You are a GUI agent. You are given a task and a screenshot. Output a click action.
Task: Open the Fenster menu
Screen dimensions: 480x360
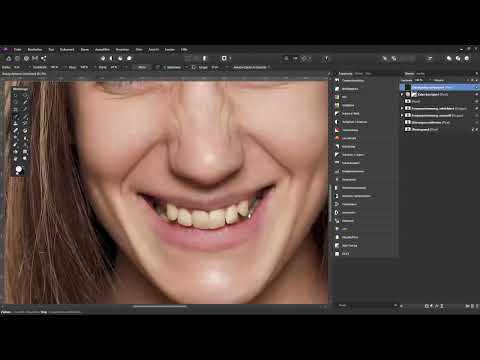tap(170, 50)
